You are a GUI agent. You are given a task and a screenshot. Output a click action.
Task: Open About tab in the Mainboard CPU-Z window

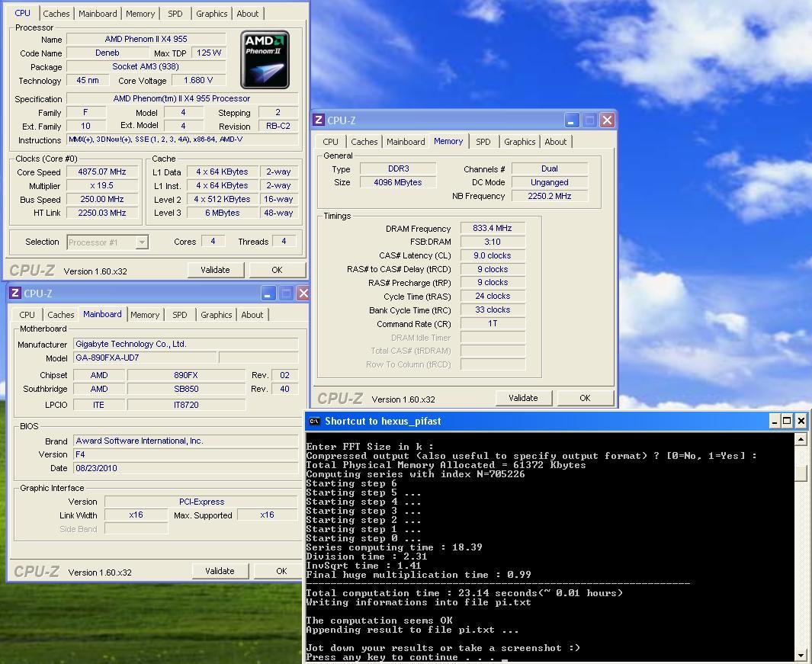pyautogui.click(x=252, y=315)
